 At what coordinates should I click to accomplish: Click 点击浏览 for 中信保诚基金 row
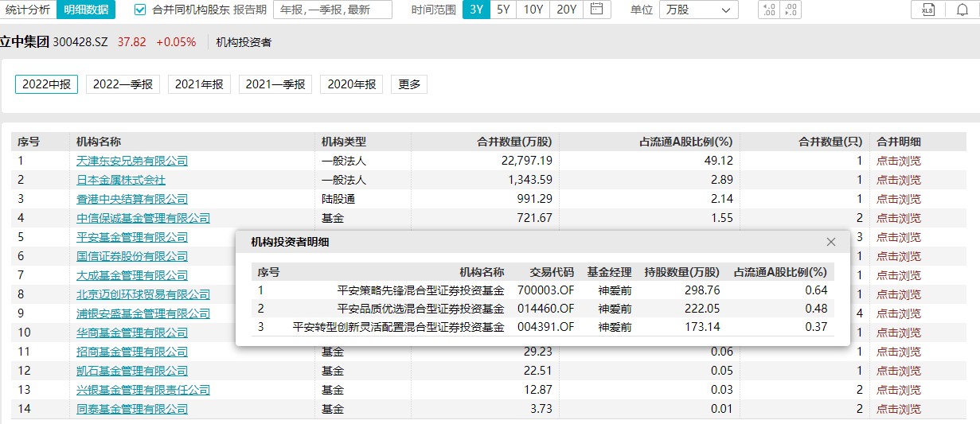click(899, 218)
